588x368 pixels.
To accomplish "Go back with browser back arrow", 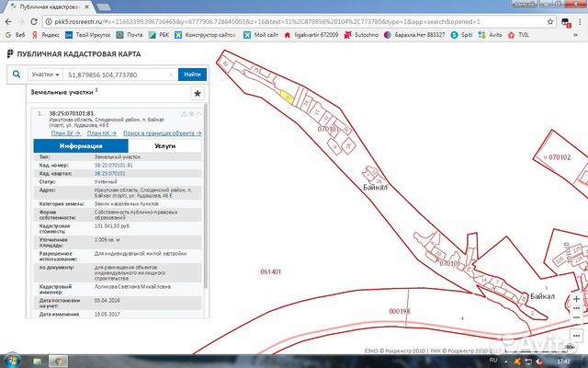I will pyautogui.click(x=8, y=22).
